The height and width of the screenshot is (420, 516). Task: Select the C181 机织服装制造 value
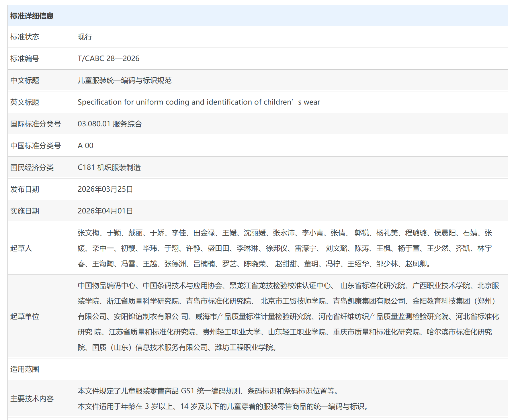tap(109, 168)
